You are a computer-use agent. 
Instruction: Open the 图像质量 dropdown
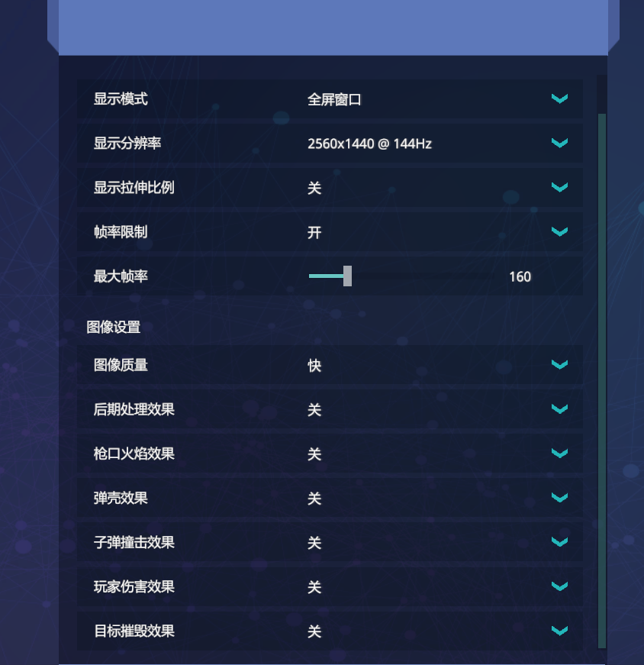tap(559, 365)
